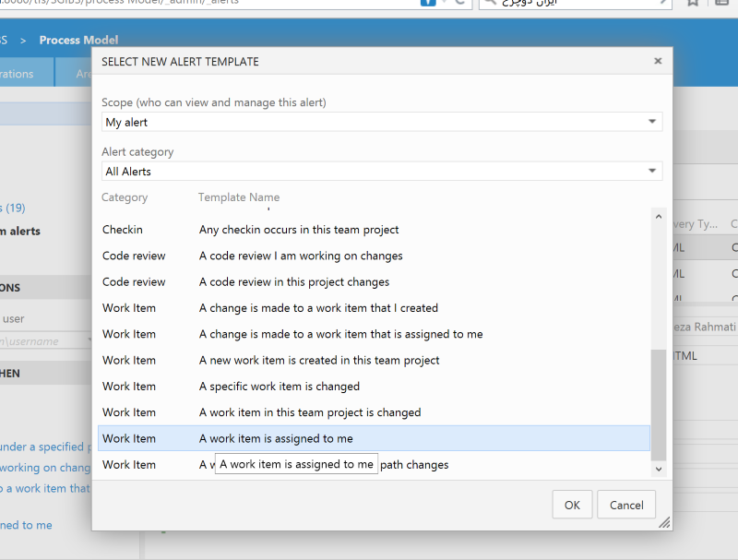
Task: Cancel the alert template selection
Action: [x=626, y=505]
